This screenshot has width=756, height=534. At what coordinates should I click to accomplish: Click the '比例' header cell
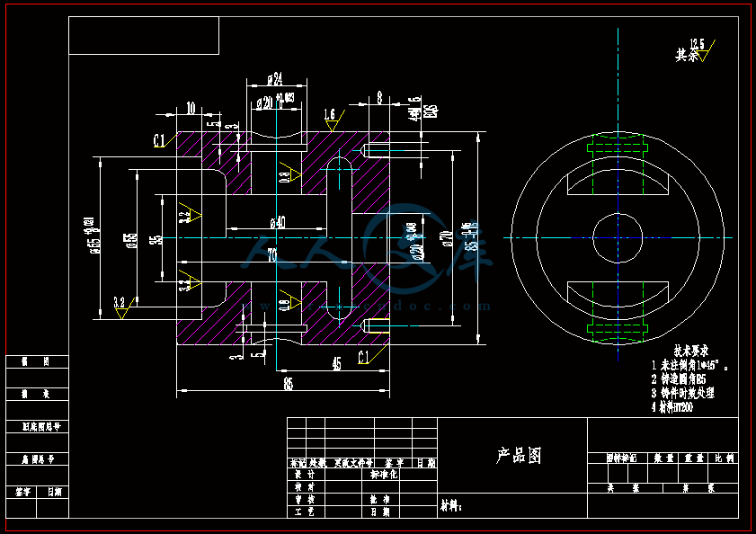[x=724, y=458]
